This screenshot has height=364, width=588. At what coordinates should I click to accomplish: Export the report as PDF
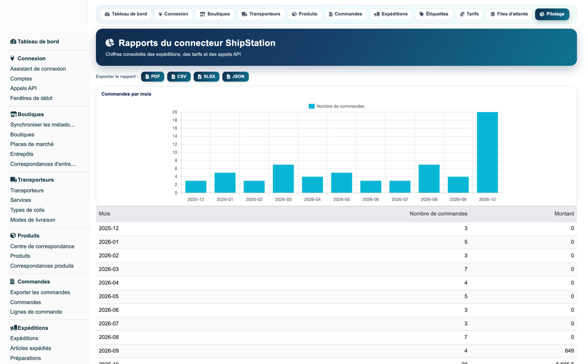[152, 76]
